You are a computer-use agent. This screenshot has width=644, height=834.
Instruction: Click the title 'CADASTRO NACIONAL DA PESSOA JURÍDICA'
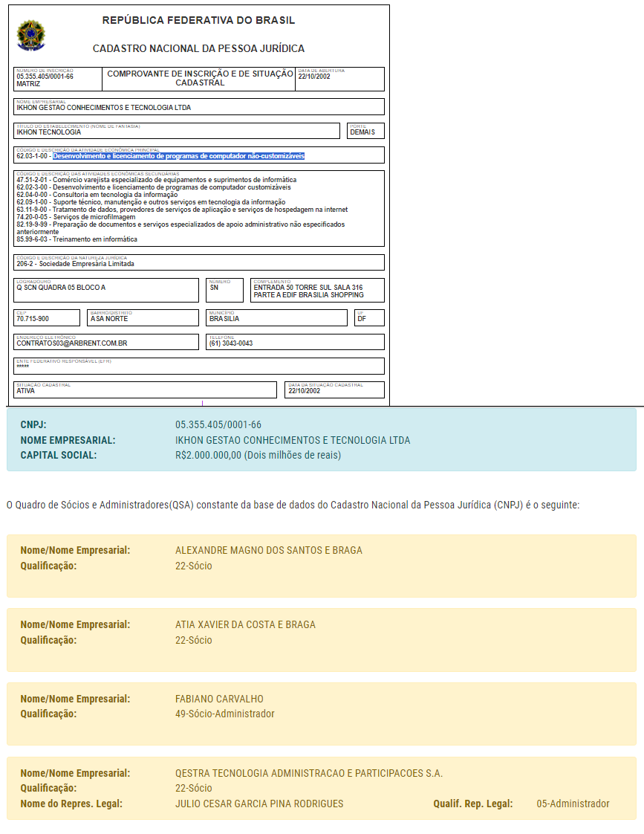coord(198,48)
